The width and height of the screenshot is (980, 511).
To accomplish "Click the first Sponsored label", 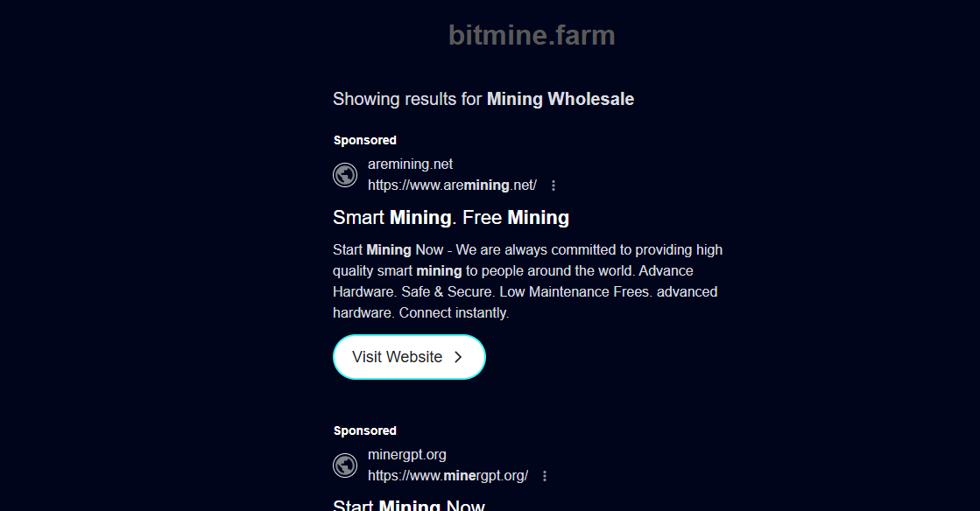I will point(365,140).
